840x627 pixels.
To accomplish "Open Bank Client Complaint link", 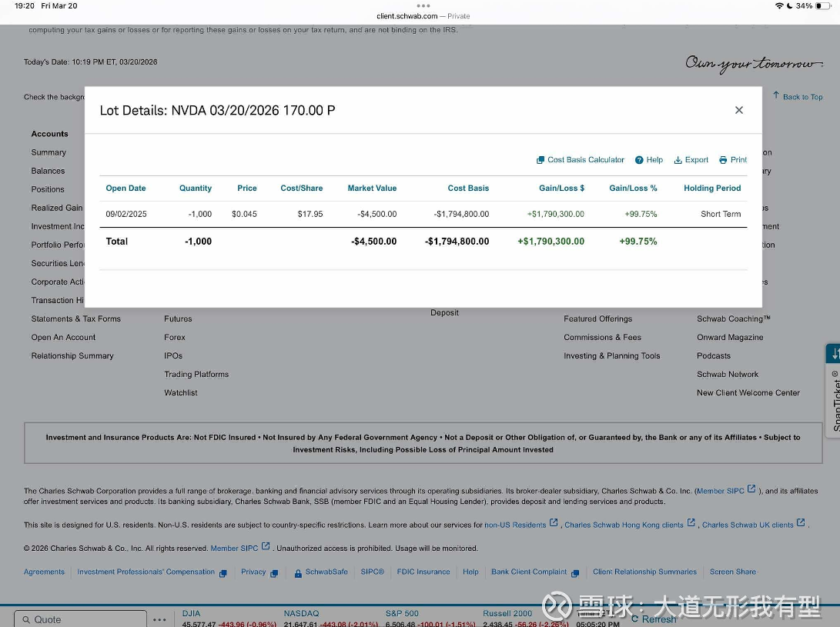I will [x=529, y=572].
